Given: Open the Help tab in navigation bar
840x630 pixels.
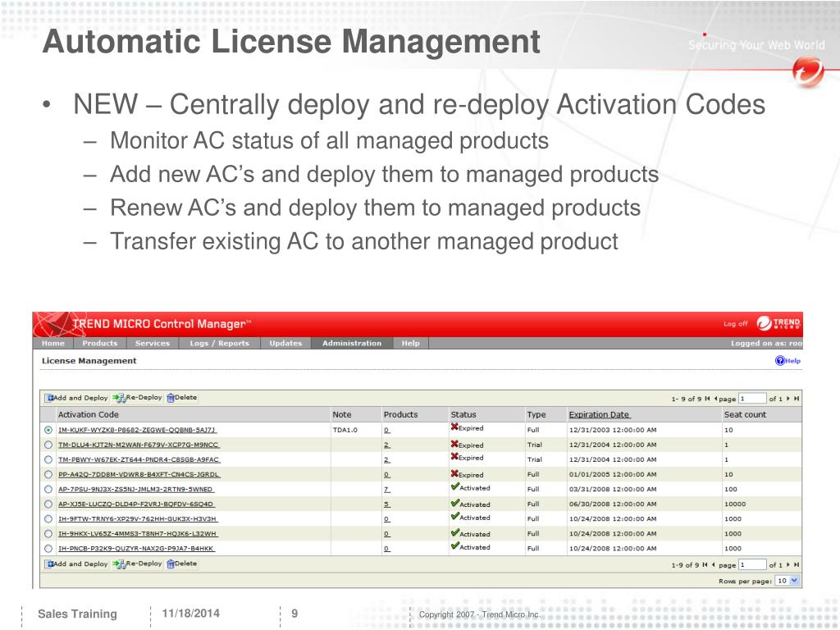Looking at the screenshot, I should point(411,344).
